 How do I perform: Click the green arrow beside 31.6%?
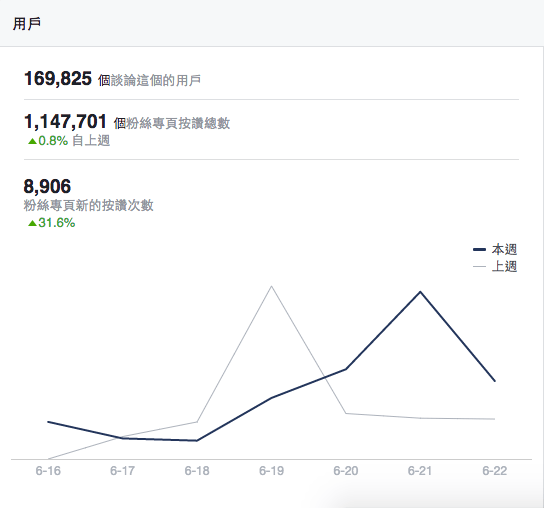pos(32,223)
